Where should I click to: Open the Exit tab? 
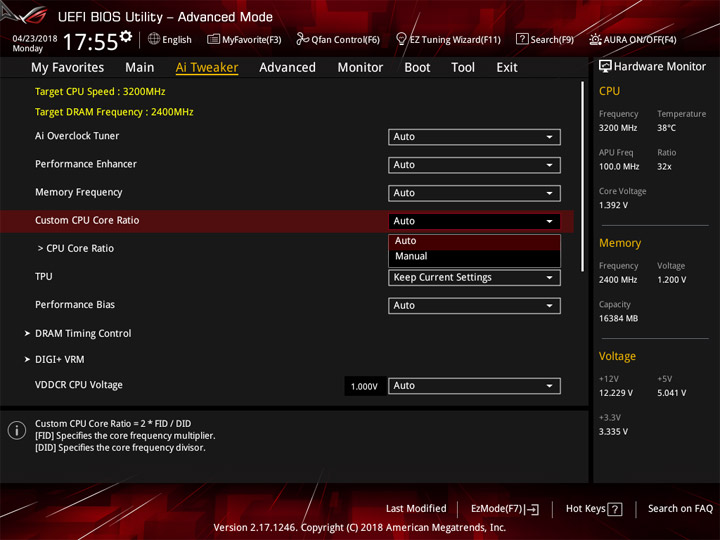pyautogui.click(x=507, y=68)
